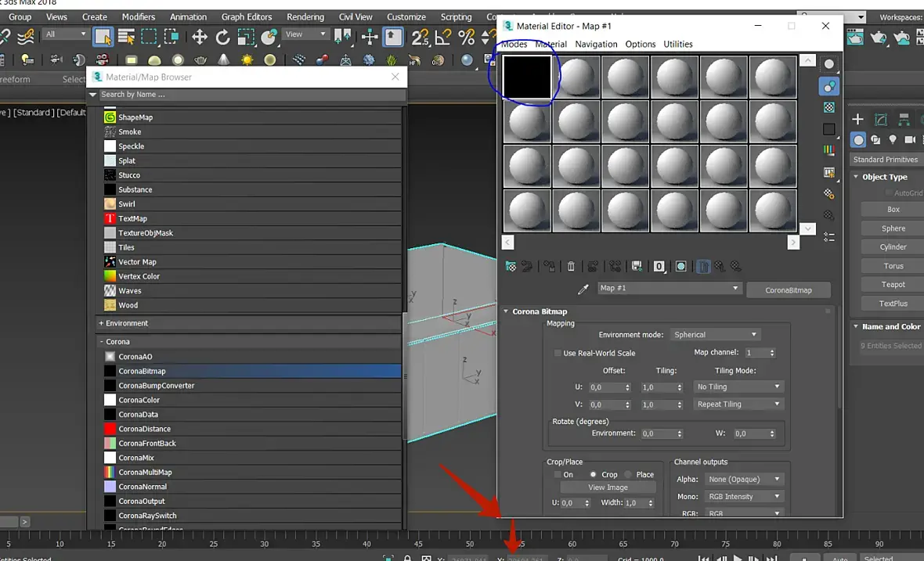924x561 pixels.
Task: Toggle checkered Background icon in Material Editor
Action: [x=829, y=107]
